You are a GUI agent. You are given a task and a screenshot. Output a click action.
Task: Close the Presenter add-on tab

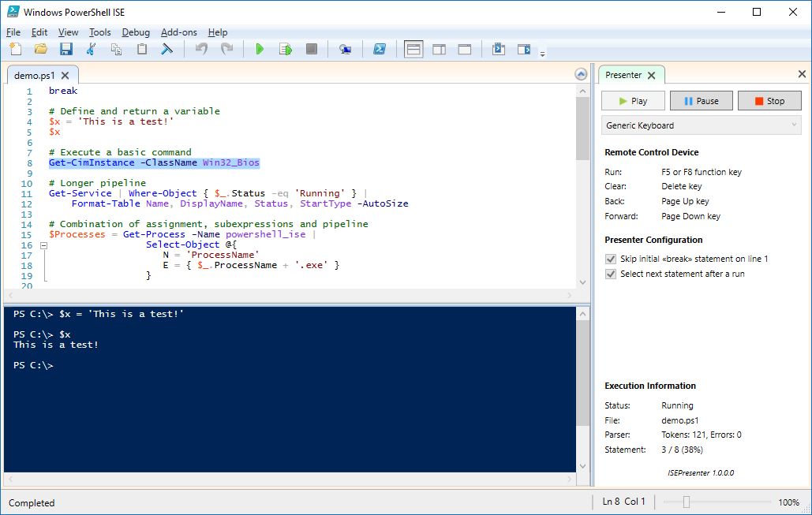[x=652, y=76]
